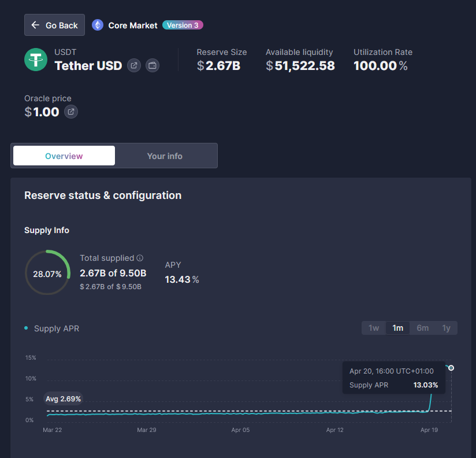The height and width of the screenshot is (458, 476).
Task: Set the chart range to 1w
Action: click(374, 328)
